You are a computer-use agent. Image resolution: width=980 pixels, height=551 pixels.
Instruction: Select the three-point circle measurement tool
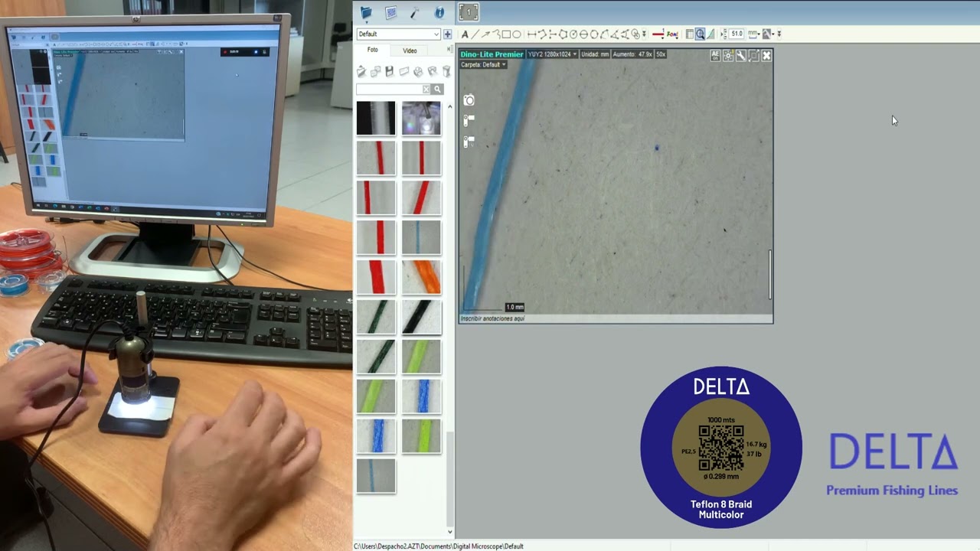coord(593,34)
